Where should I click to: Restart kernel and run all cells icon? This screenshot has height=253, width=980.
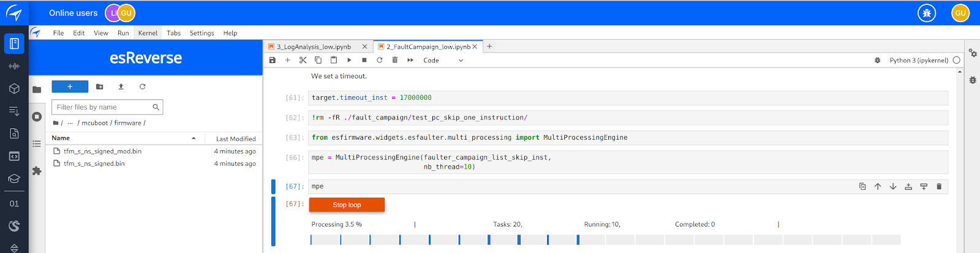(410, 60)
